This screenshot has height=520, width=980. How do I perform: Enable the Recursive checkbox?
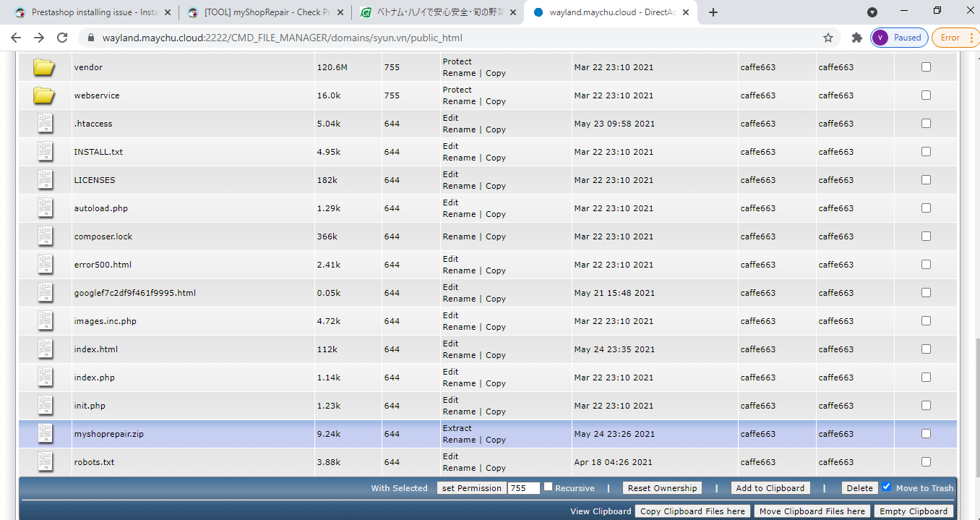point(549,487)
